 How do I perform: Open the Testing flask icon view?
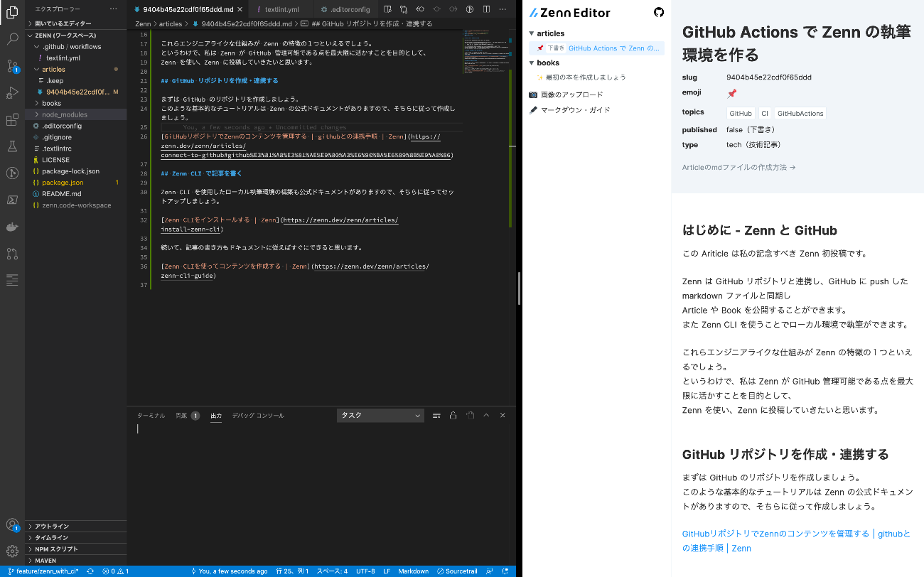tap(12, 146)
